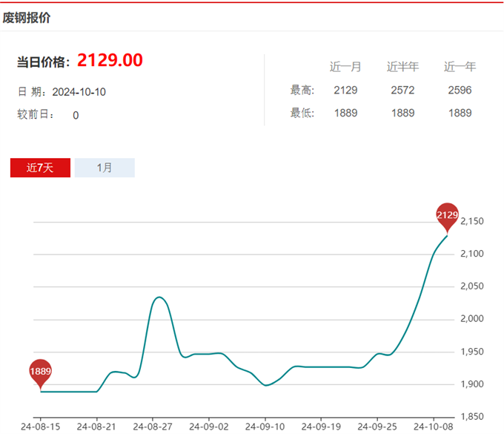
Task: Select the 近7天 tab
Action: [x=40, y=168]
